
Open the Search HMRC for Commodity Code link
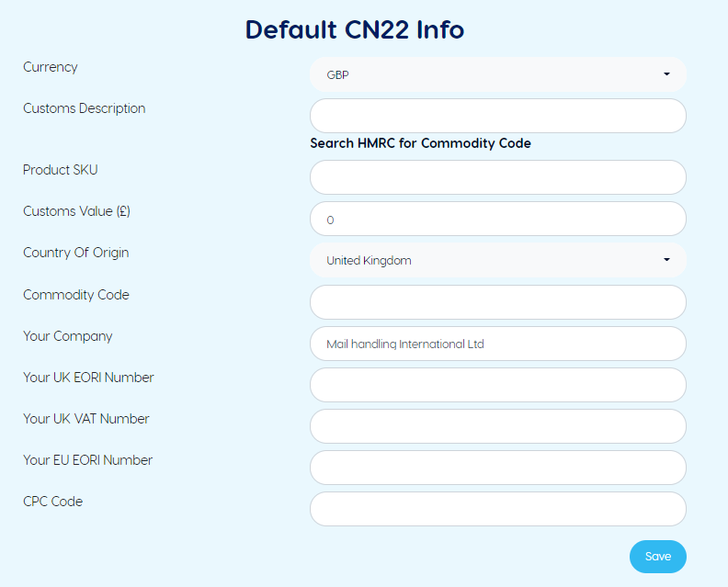(x=420, y=143)
